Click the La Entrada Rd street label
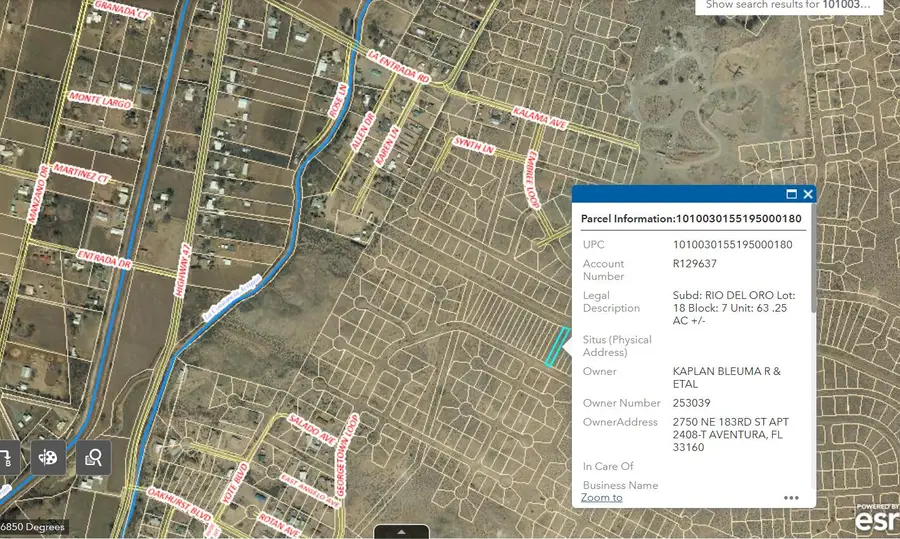The width and height of the screenshot is (900, 539). click(398, 66)
